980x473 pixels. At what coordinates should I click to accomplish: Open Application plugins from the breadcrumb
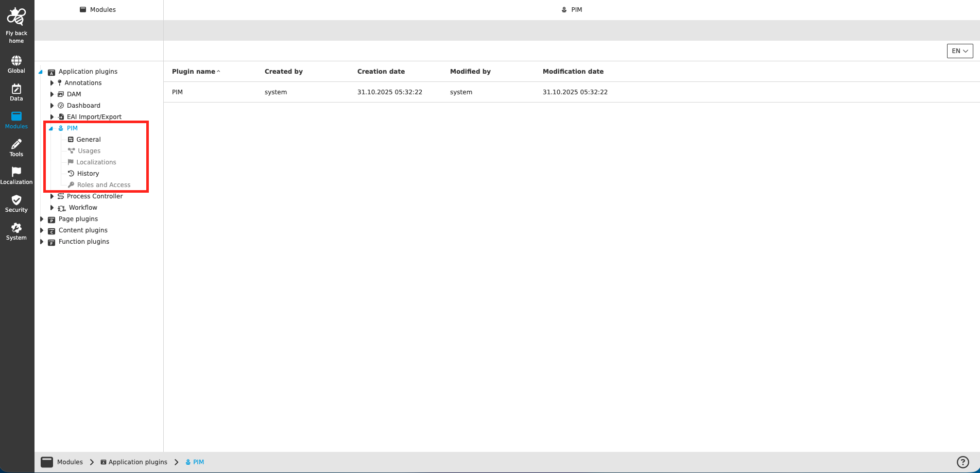pos(138,462)
